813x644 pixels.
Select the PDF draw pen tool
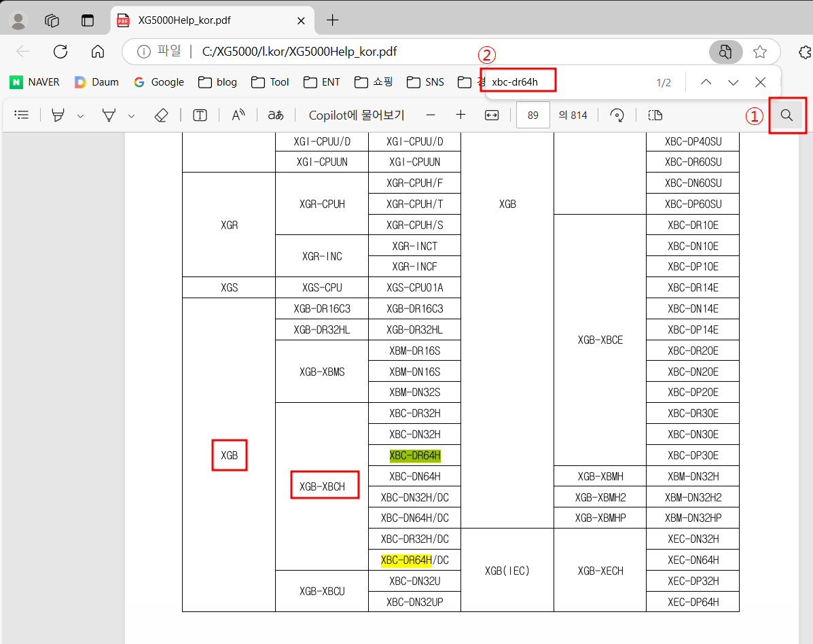point(109,115)
